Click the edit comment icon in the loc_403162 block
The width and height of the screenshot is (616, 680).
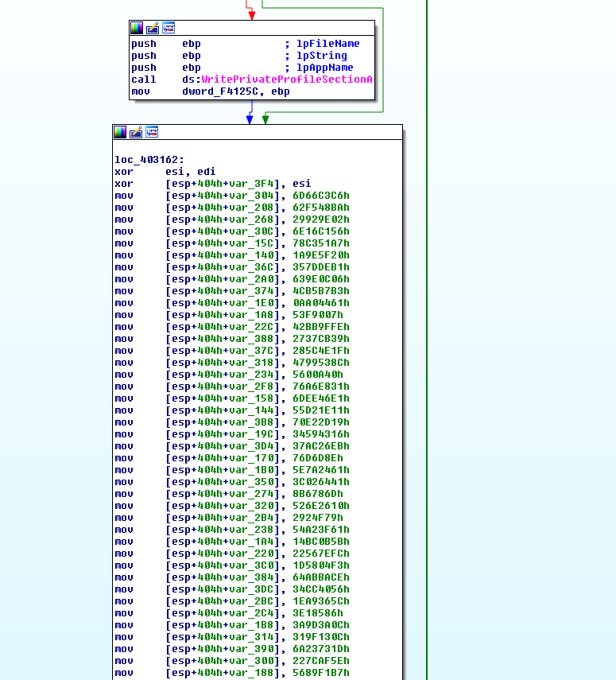pos(136,132)
